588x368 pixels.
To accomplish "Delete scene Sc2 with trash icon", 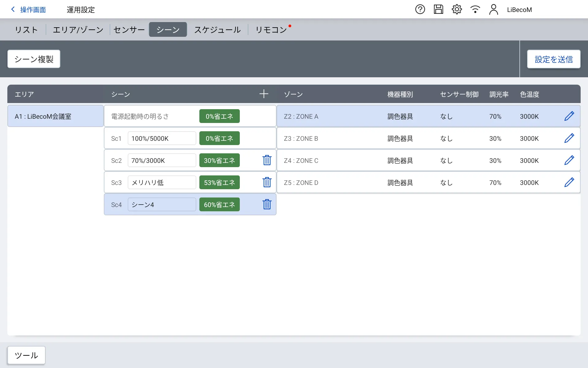I will (x=267, y=160).
